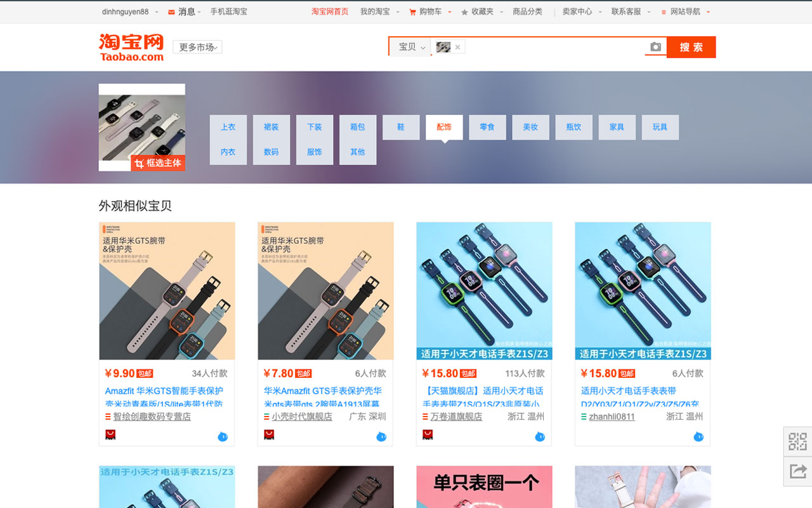Select the 上衣 category tab
Screen dimensions: 812x508
click(x=228, y=127)
